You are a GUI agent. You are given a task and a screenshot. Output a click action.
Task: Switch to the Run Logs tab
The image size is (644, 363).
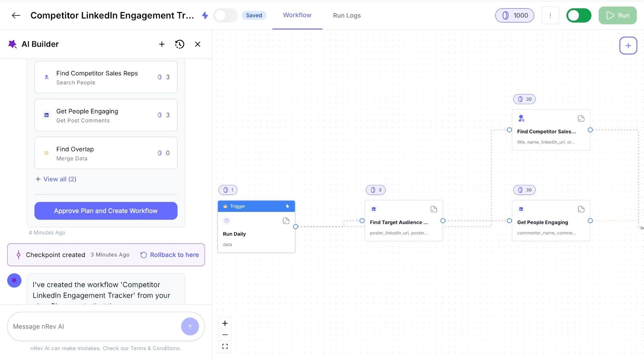(346, 15)
